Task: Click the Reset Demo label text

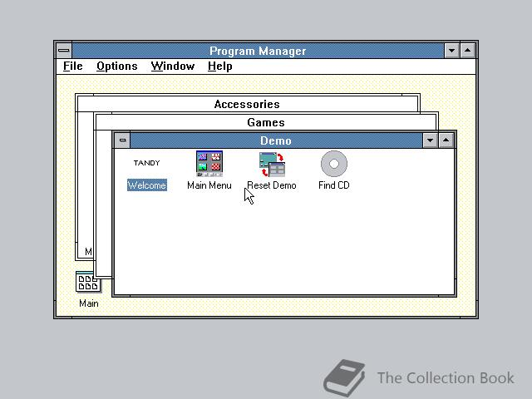Action: click(x=272, y=185)
